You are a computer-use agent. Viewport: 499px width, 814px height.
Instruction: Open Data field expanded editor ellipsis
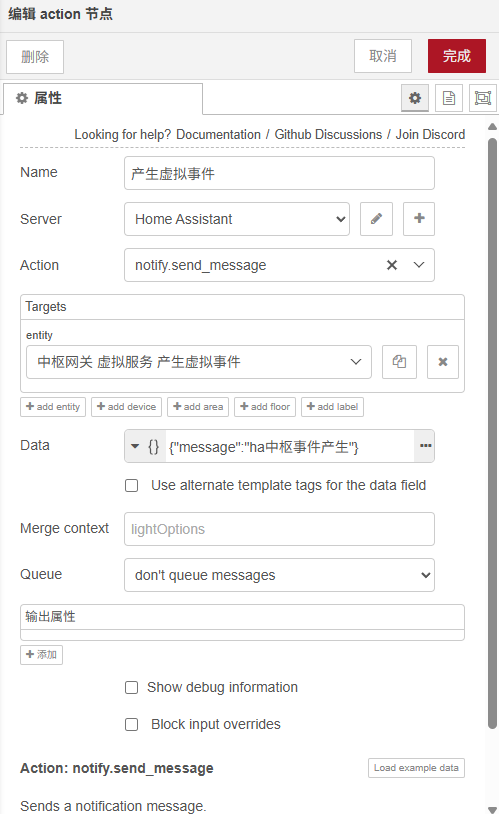click(x=425, y=446)
